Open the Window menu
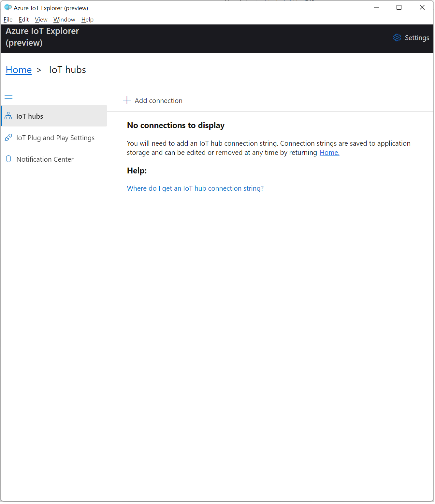Viewport: 435px width, 504px height. point(64,20)
